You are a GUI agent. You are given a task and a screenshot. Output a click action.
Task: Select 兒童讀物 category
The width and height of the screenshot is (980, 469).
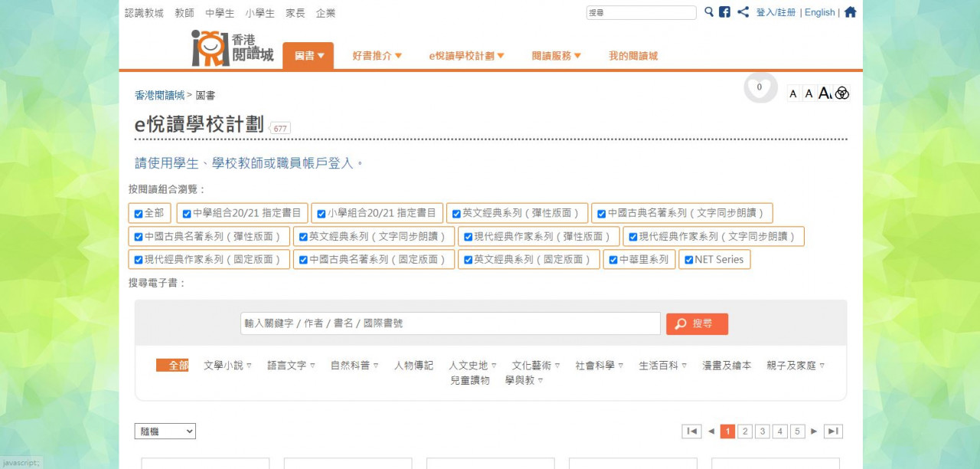[470, 380]
